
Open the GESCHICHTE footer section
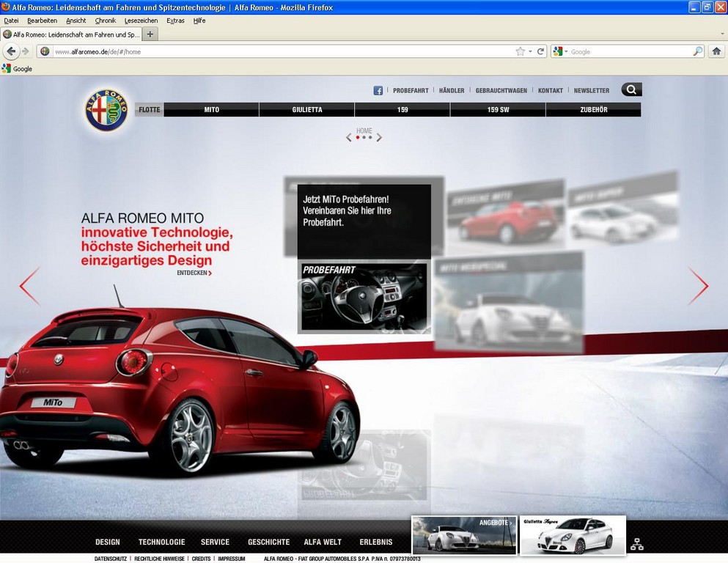269,542
